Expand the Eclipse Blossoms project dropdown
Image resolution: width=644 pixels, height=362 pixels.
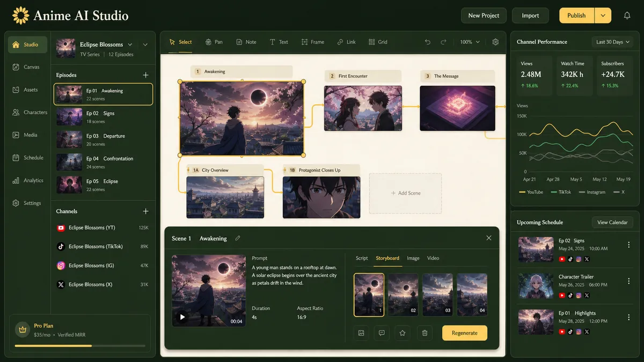coord(145,45)
